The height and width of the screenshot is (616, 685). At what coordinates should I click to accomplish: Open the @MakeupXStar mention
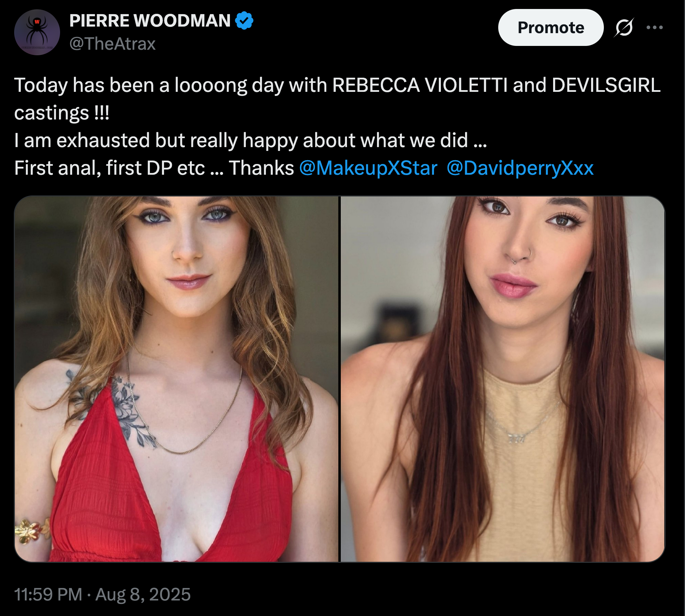pyautogui.click(x=368, y=168)
